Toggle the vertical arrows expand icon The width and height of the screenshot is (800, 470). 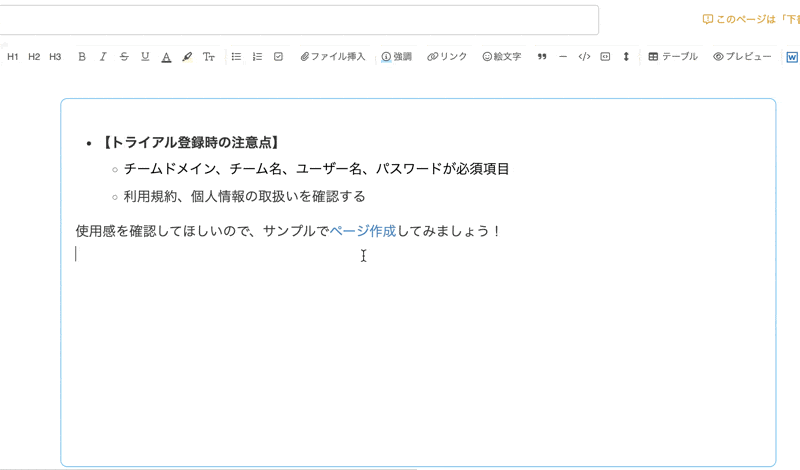coord(626,57)
